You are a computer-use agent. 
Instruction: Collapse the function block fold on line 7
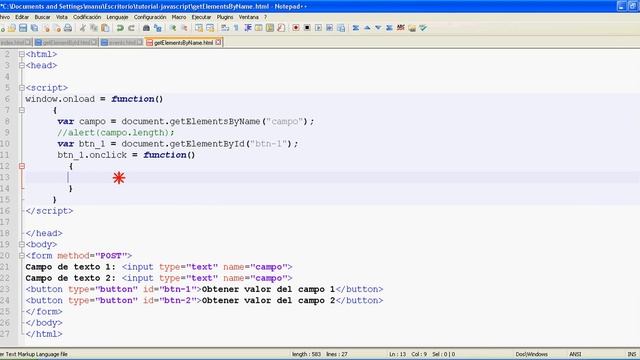pos(22,110)
